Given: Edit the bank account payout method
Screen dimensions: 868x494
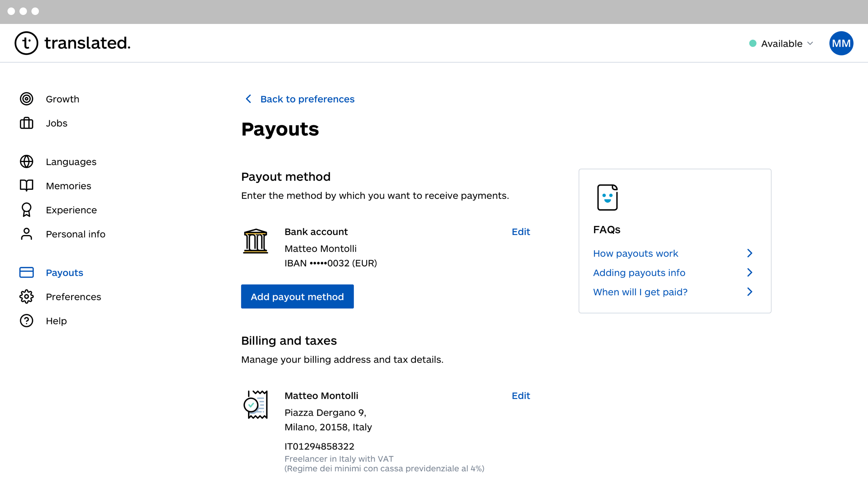Looking at the screenshot, I should tap(520, 232).
